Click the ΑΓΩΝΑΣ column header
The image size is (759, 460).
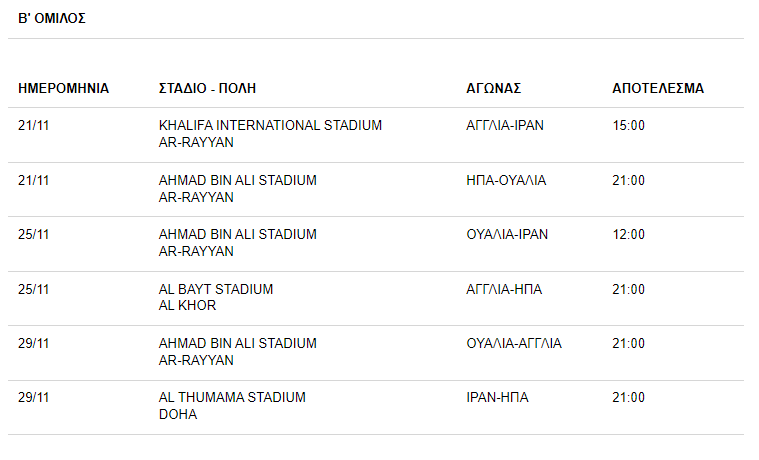tap(493, 88)
